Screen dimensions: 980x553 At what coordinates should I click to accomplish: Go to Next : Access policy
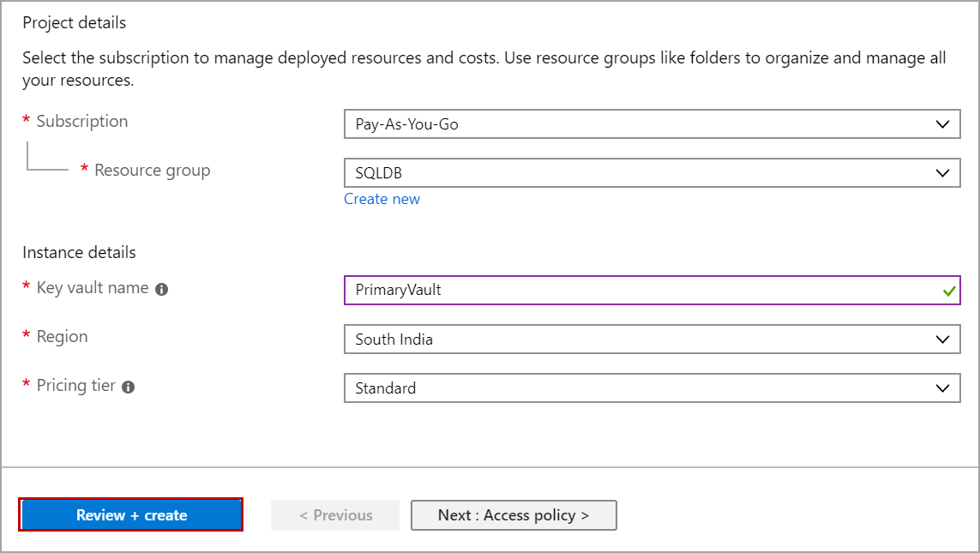click(514, 515)
